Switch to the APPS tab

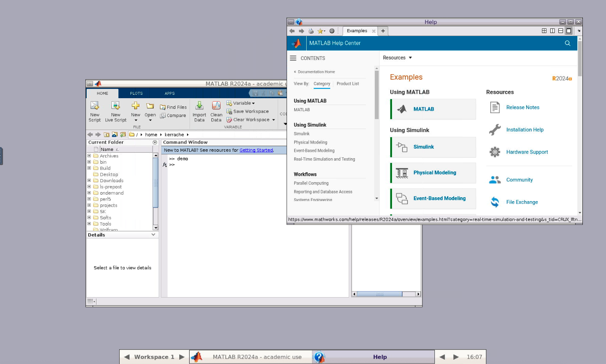click(x=170, y=93)
